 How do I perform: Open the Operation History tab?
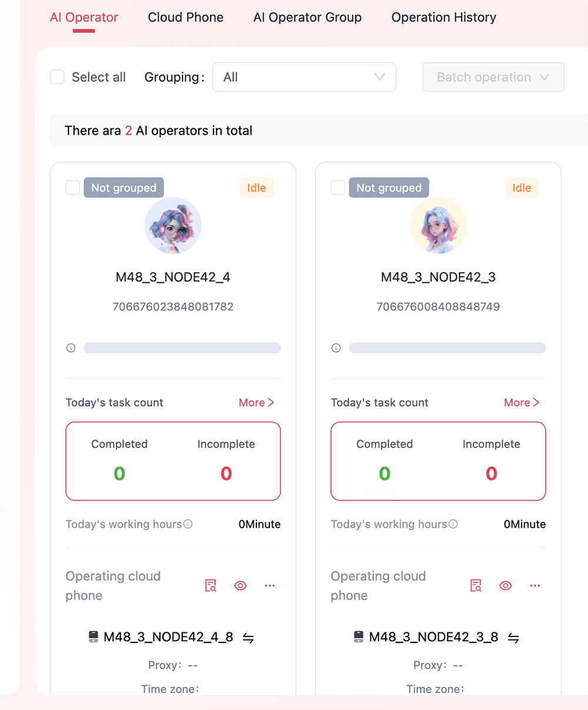[x=444, y=18]
